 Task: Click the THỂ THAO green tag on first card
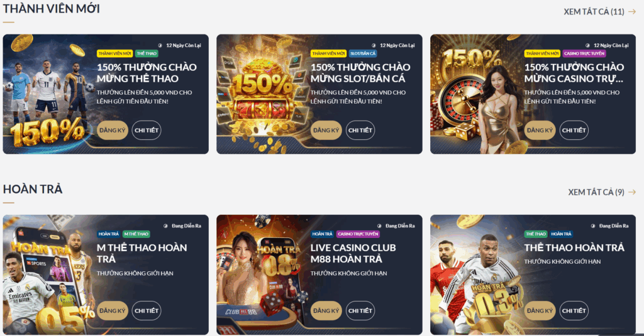point(147,54)
